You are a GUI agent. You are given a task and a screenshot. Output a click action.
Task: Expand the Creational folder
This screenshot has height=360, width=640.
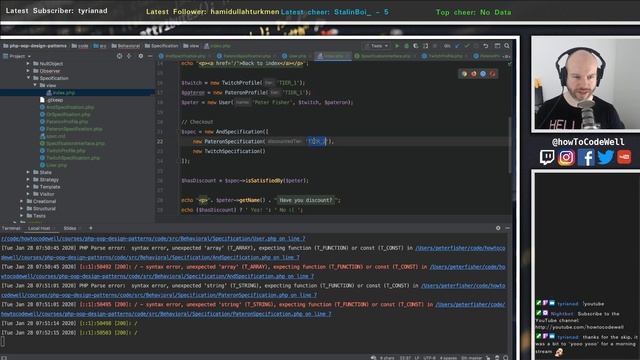coord(21,201)
